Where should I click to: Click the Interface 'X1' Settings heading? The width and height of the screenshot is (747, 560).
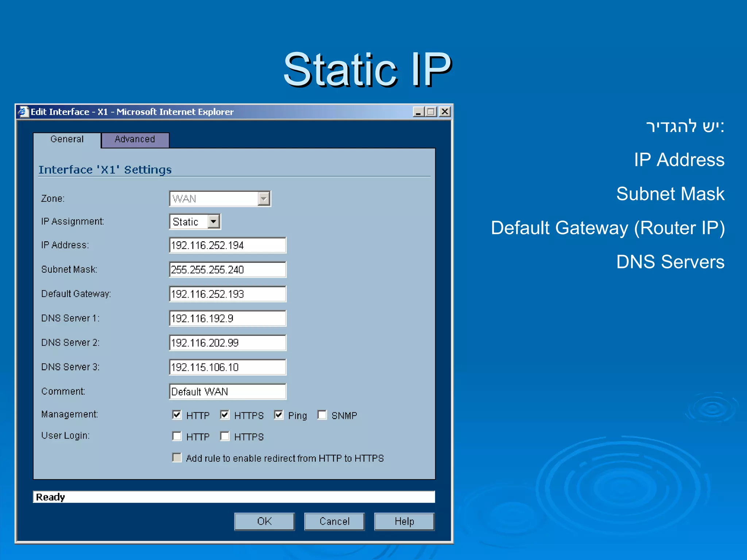105,170
